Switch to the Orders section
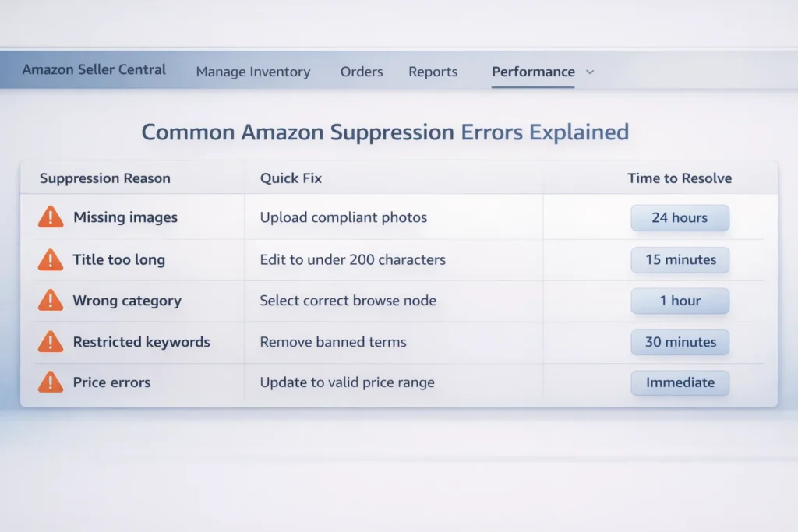The width and height of the screenshot is (798, 532). click(361, 72)
